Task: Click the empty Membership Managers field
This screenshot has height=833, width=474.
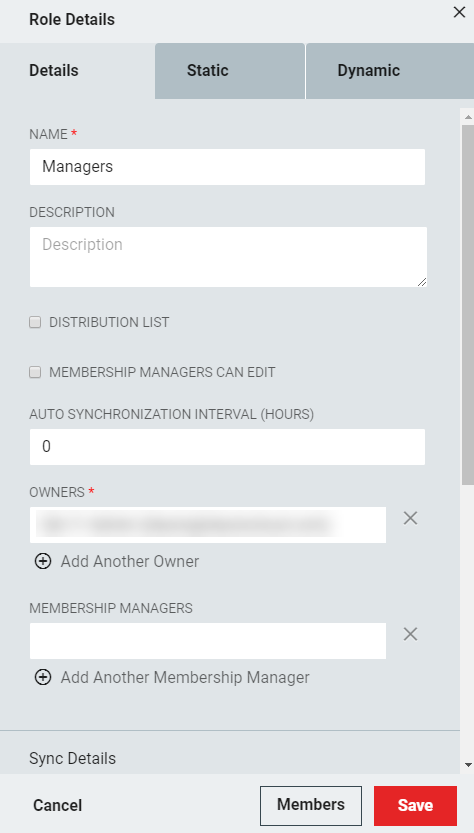Action: pyautogui.click(x=208, y=641)
